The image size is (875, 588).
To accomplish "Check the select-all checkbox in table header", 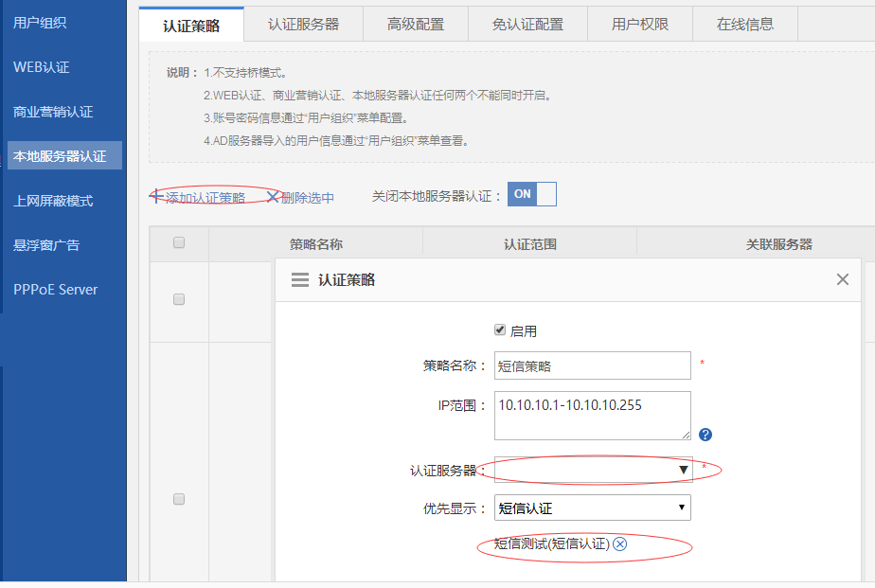I will pos(179,243).
